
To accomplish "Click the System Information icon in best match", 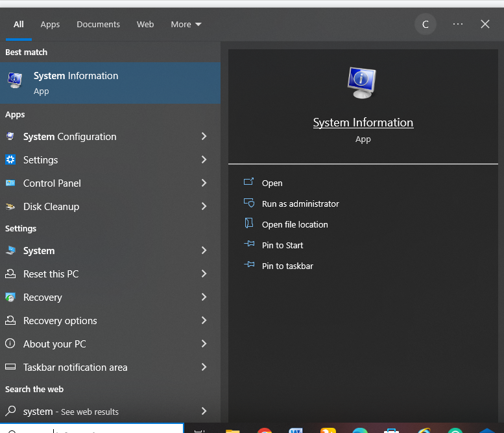I will [x=15, y=80].
